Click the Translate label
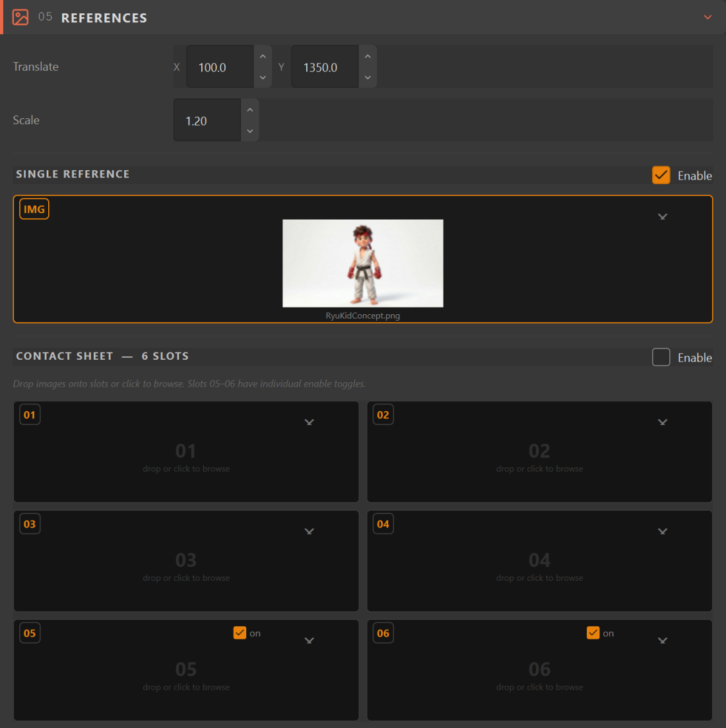 pyautogui.click(x=36, y=67)
